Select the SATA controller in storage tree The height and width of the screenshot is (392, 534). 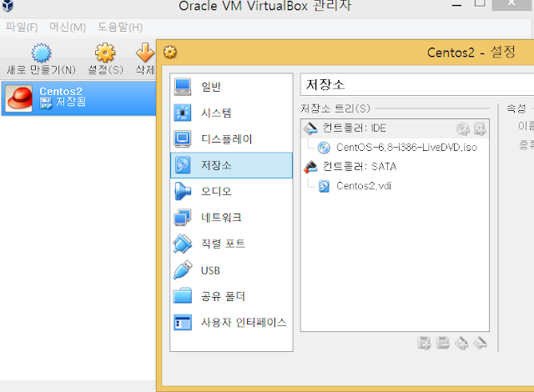pyautogui.click(x=395, y=167)
